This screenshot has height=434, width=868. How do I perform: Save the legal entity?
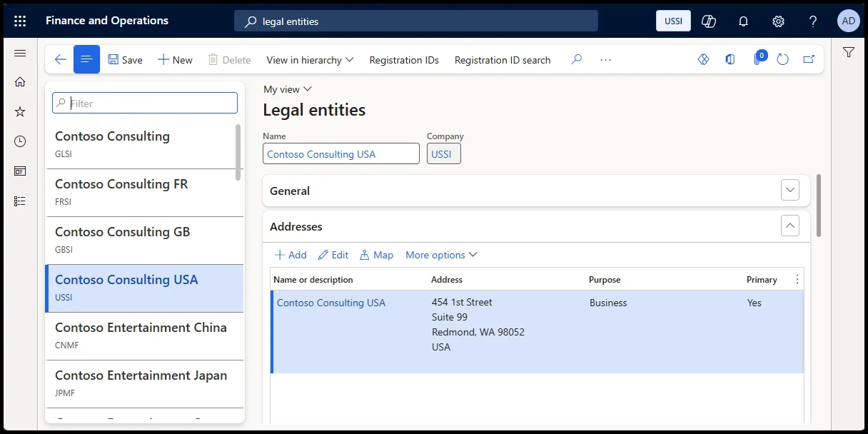tap(126, 60)
